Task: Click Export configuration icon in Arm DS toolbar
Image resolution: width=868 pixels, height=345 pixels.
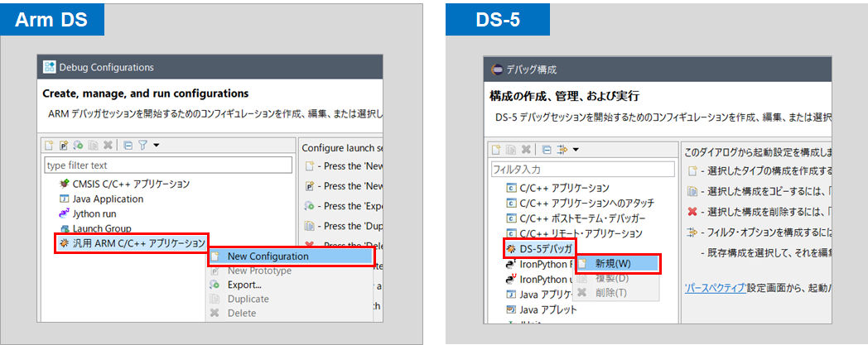Action: tap(78, 146)
